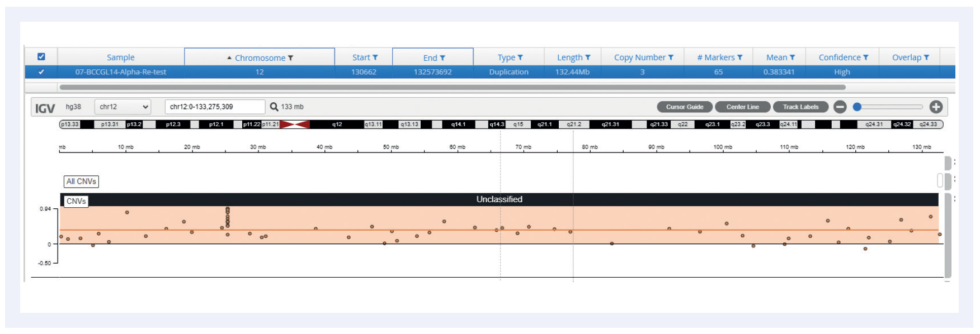Click the table horizontal scrollbar

click(x=453, y=87)
